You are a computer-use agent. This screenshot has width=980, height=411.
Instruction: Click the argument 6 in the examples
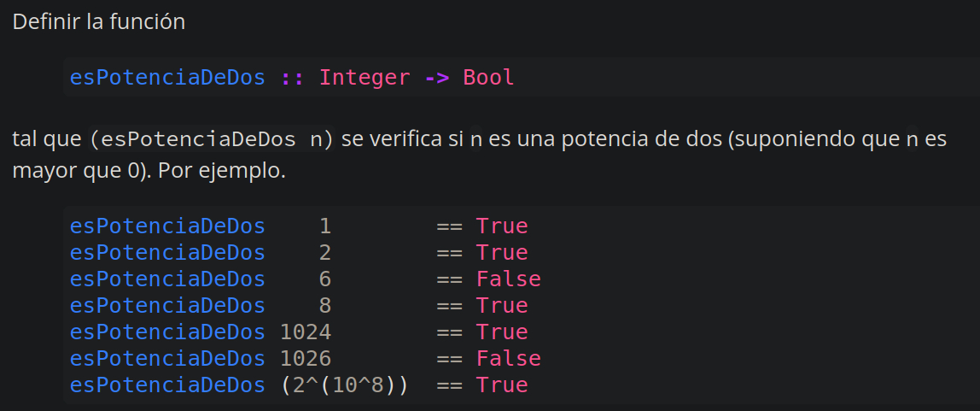pos(325,279)
